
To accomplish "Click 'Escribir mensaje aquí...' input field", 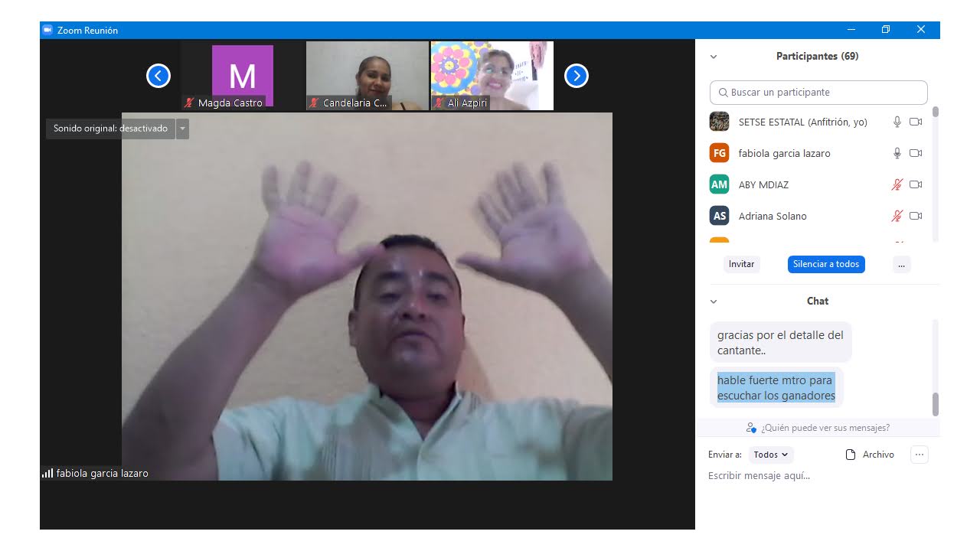I will point(818,476).
